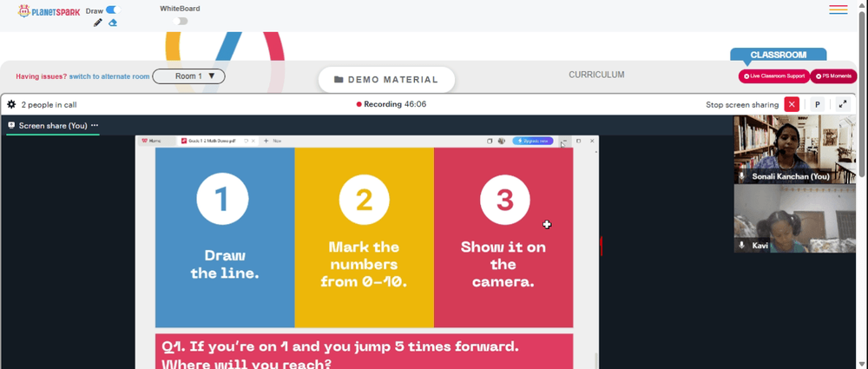Viewport: 868px width, 369px height.
Task: Click switch to alternate room link
Action: [x=109, y=76]
